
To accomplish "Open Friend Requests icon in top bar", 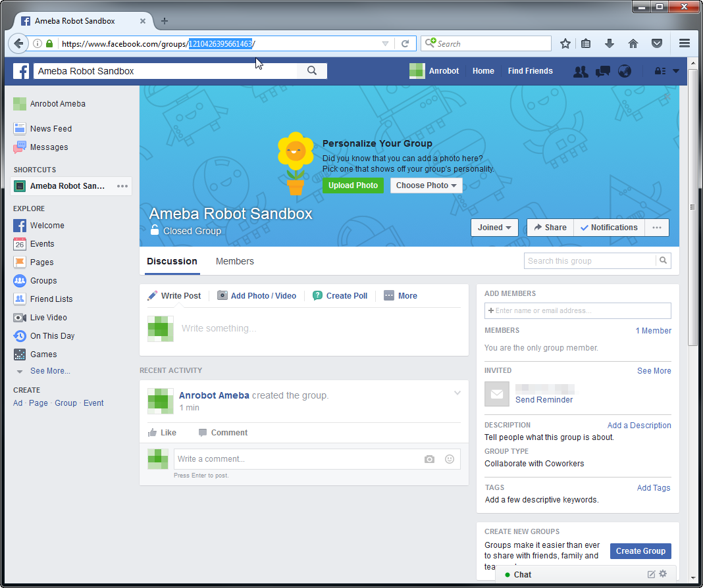I will click(581, 71).
